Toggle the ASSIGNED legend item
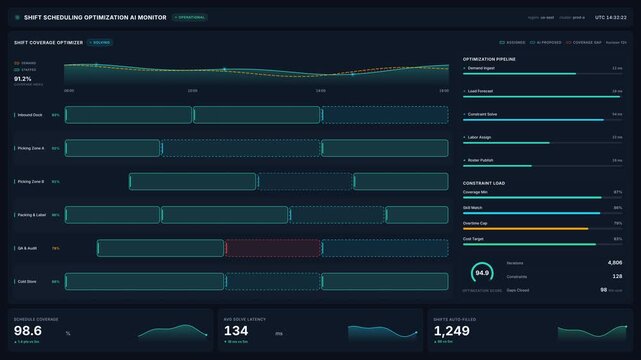 512,42
